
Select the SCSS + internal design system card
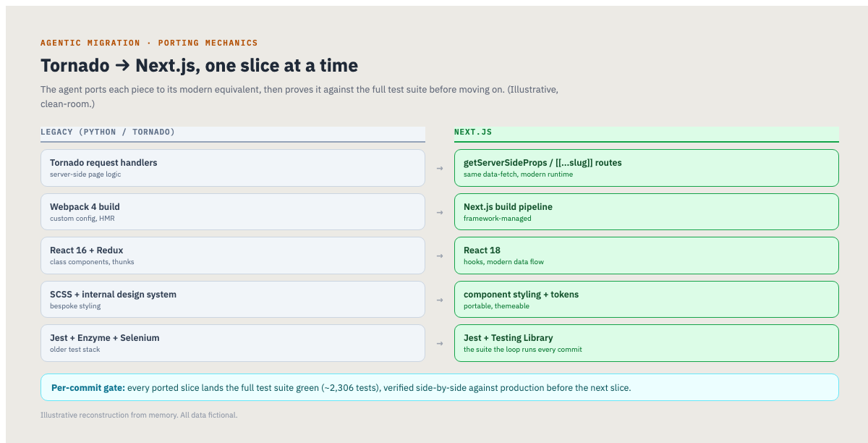233,299
